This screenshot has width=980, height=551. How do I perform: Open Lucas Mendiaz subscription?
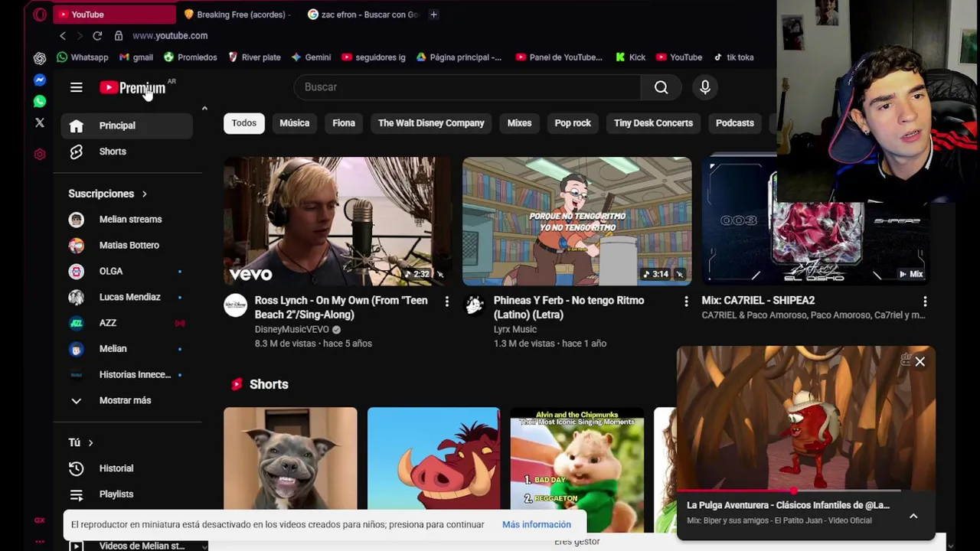(x=126, y=298)
